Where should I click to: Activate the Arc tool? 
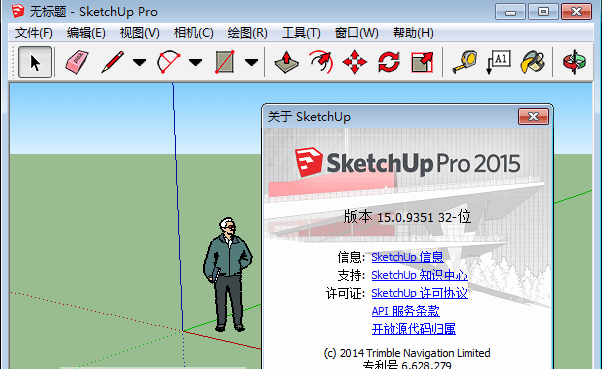169,62
